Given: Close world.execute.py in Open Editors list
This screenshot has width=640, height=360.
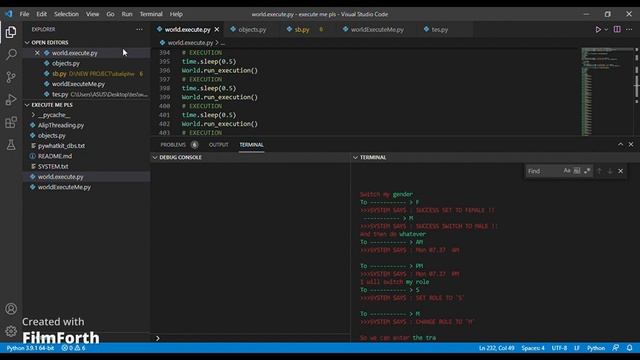Looking at the screenshot, I should click(x=37, y=53).
